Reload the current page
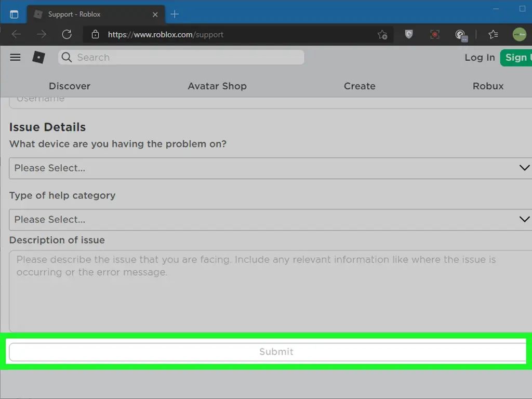The height and width of the screenshot is (399, 532). coord(67,34)
